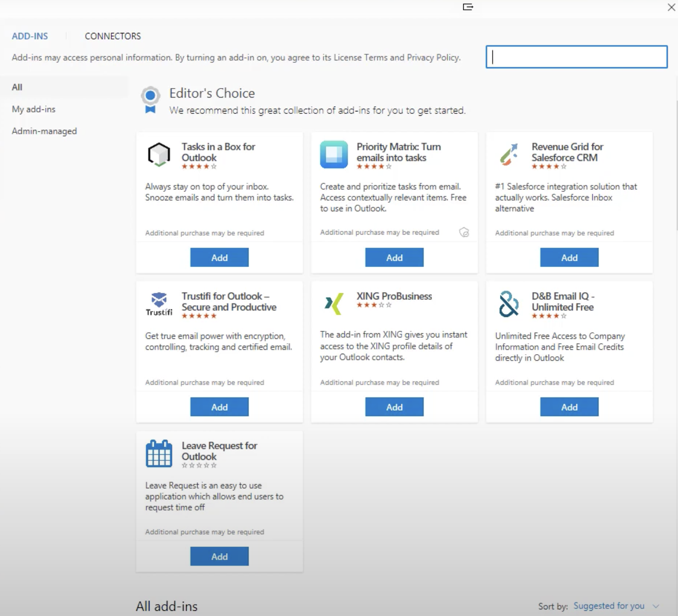Select Admin-managed in sidebar
Viewport: 678px width, 616px height.
pos(44,131)
